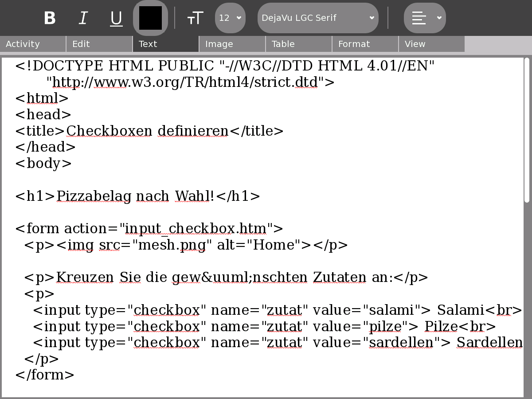This screenshot has width=532, height=399.
Task: Switch to the Activity tab
Action: (33, 44)
